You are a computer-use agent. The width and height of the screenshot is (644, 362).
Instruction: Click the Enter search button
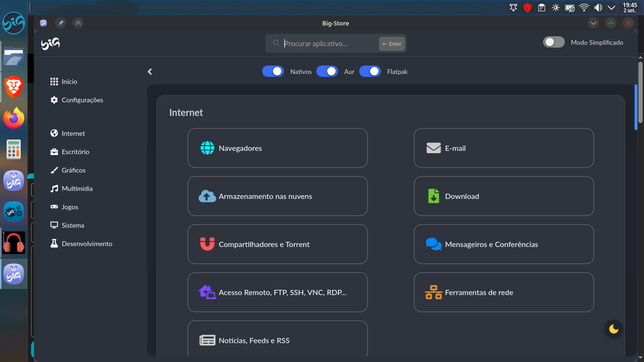coord(392,44)
